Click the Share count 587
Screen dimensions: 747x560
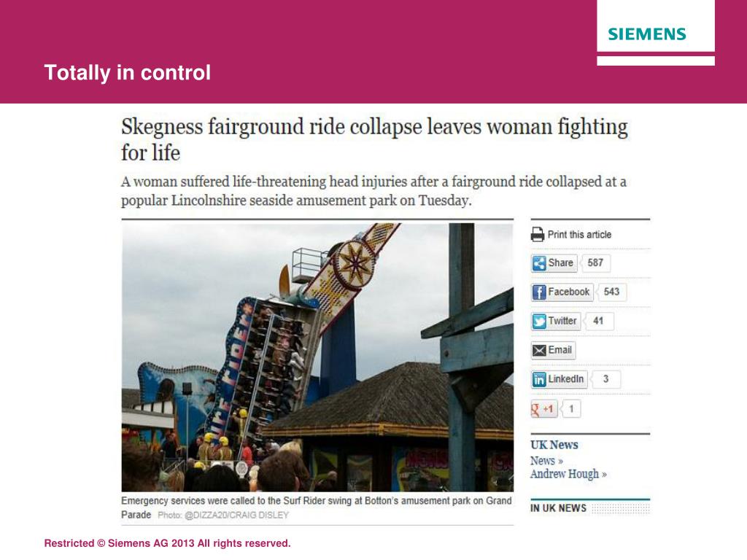pos(595,262)
